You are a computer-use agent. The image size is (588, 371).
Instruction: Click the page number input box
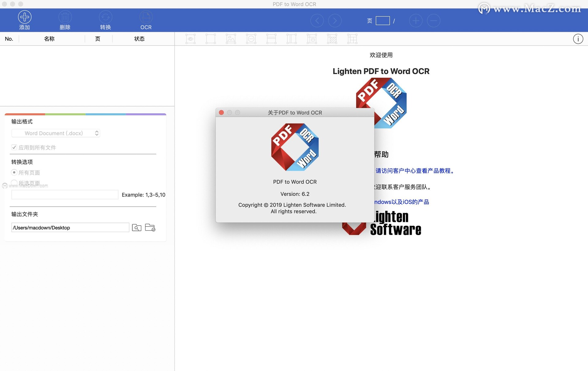pyautogui.click(x=383, y=21)
